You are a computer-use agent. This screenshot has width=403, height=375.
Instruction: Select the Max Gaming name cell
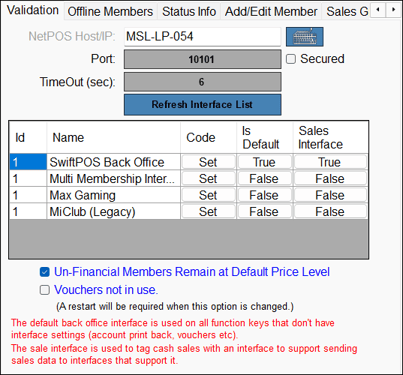(114, 195)
